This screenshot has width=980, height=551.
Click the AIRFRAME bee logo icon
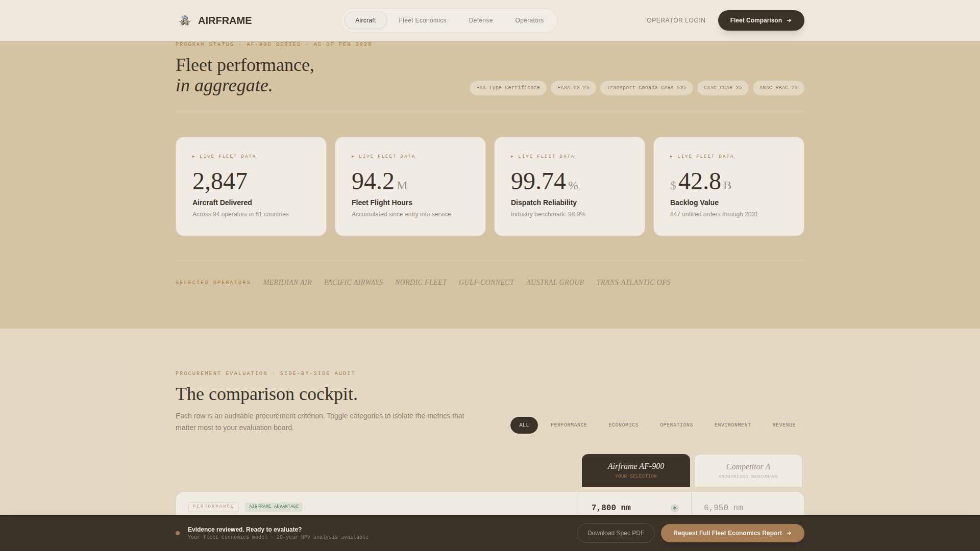pyautogui.click(x=185, y=20)
